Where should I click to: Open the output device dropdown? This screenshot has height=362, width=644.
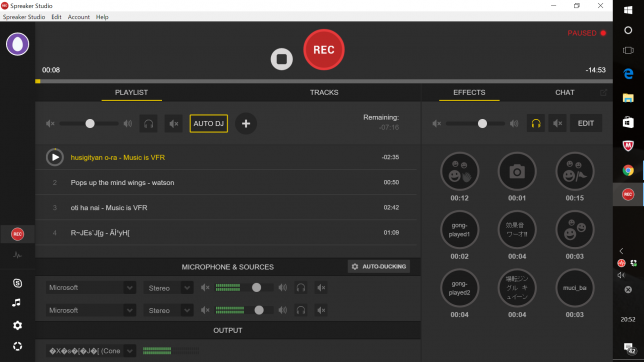90,351
